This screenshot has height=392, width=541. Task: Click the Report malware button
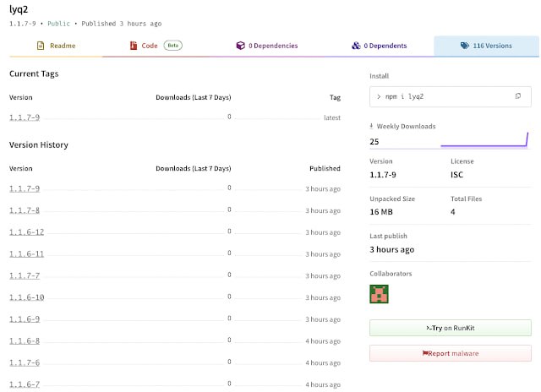pyautogui.click(x=451, y=353)
